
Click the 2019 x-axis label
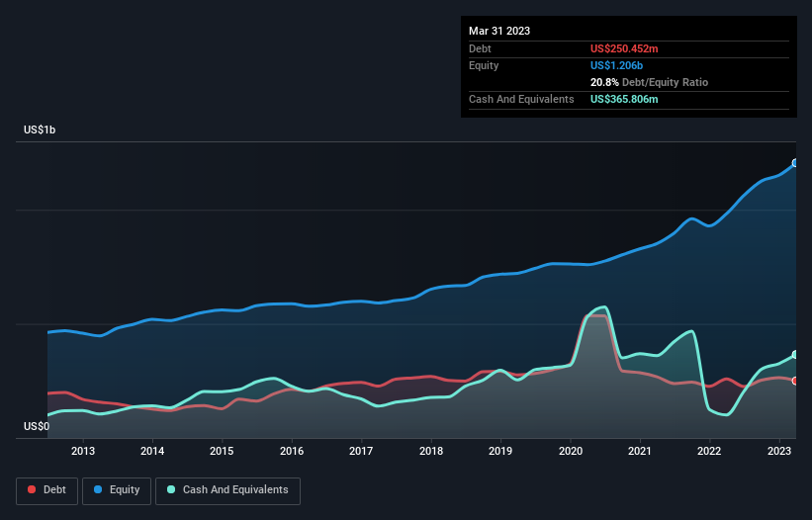500,451
